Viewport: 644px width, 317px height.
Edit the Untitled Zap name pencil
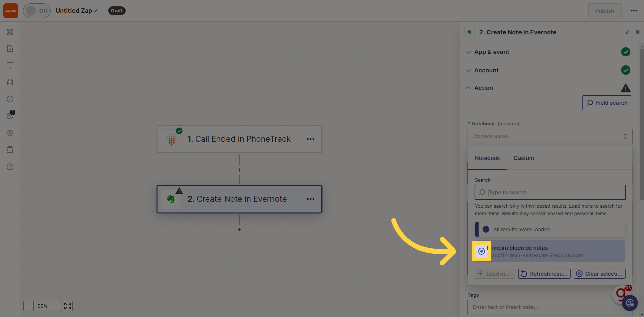pos(96,11)
